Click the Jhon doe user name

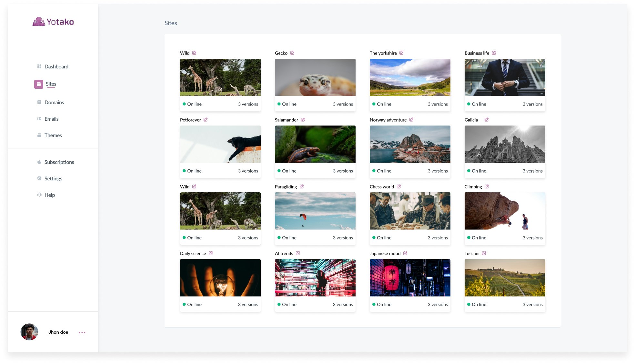58,332
